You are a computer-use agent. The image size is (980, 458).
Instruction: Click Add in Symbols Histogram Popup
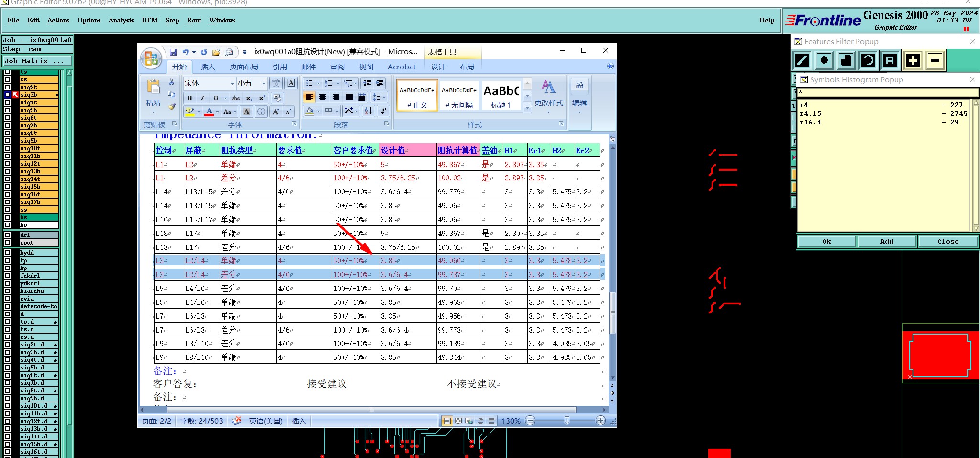[887, 241]
